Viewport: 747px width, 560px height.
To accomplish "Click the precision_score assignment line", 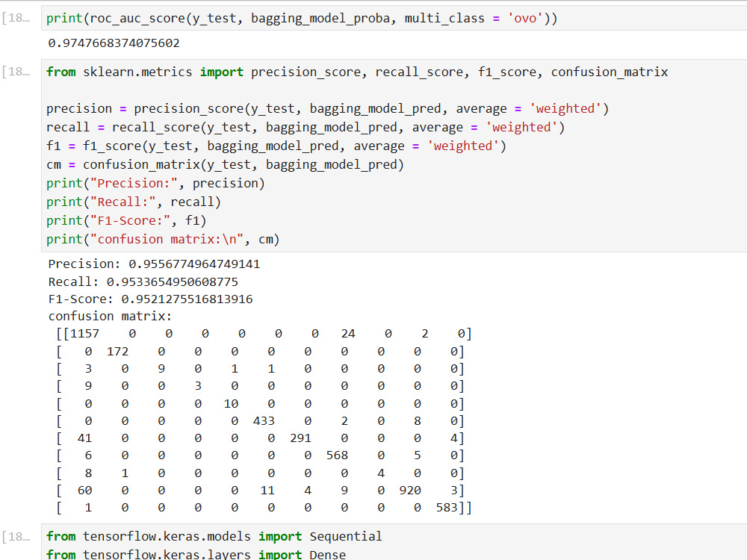I will coord(327,109).
